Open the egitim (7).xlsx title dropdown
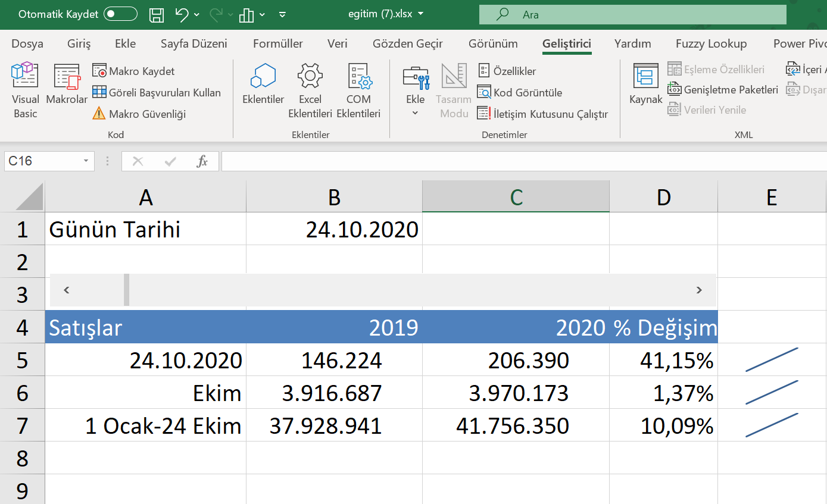The image size is (827, 504). tap(421, 14)
